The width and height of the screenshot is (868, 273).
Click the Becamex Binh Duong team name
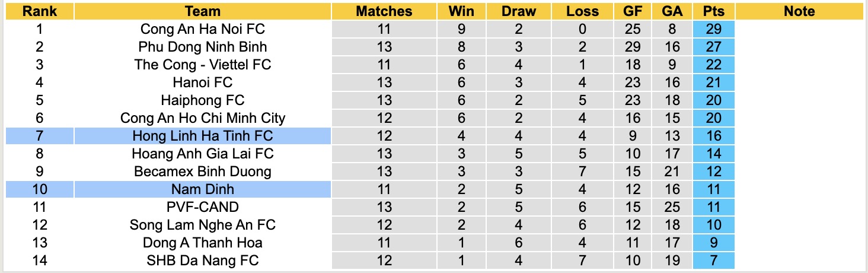coord(203,172)
